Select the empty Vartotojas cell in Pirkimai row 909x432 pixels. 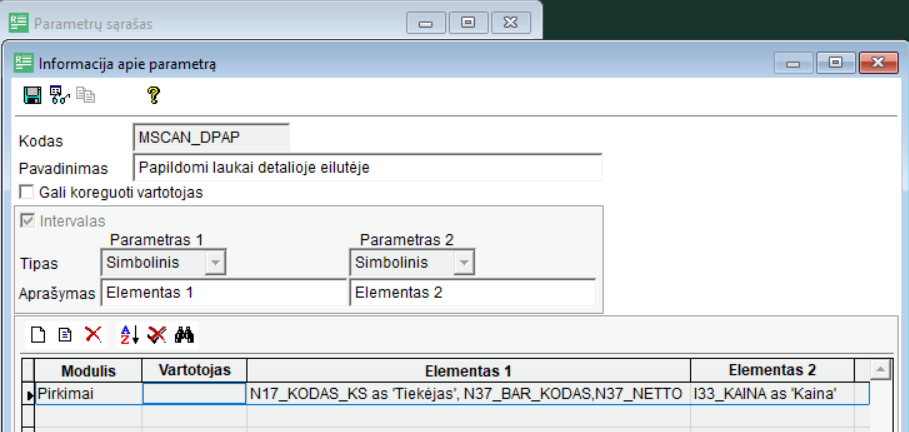pos(194,395)
